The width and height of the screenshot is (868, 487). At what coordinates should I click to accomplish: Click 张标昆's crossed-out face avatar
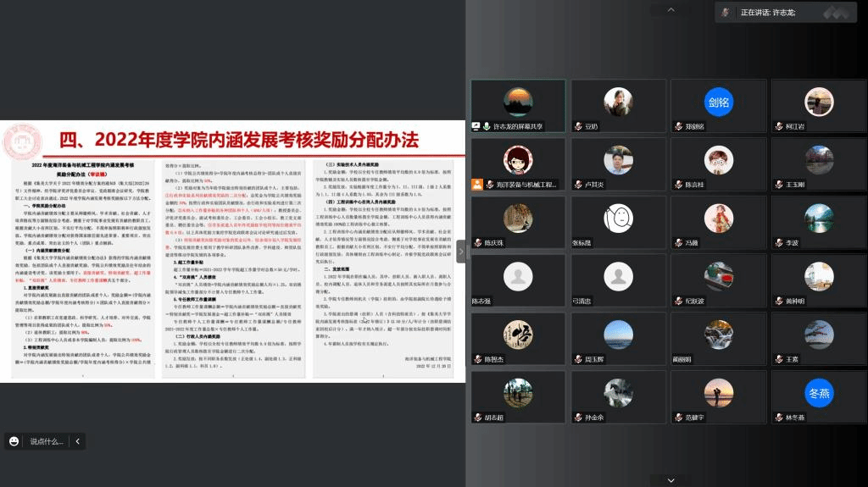tap(618, 219)
